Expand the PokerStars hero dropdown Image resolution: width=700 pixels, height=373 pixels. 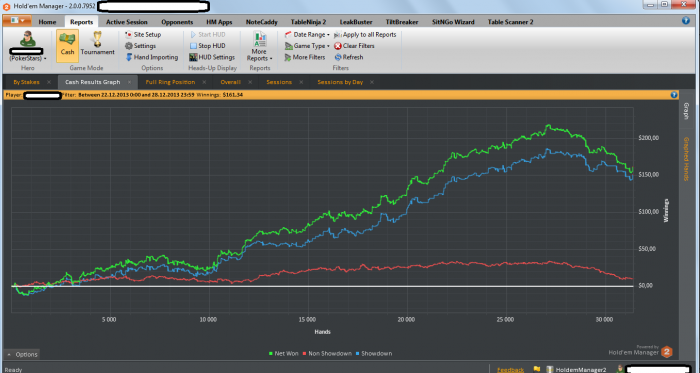(28, 58)
